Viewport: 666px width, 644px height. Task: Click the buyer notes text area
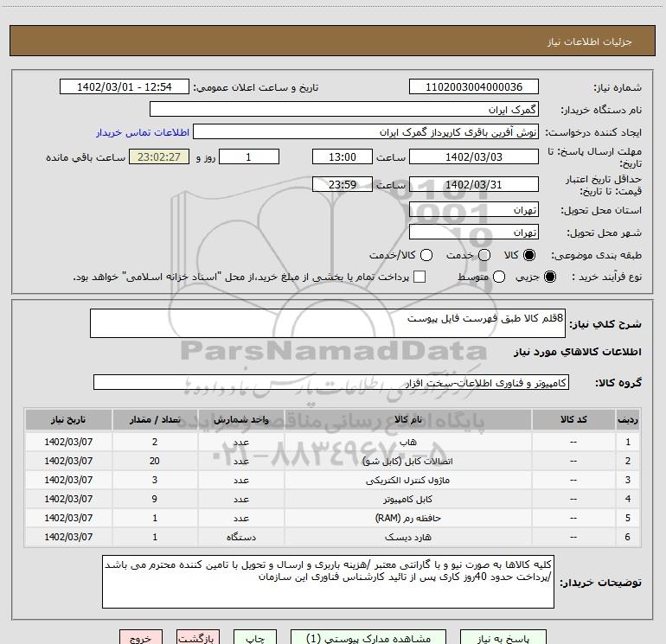[328, 582]
